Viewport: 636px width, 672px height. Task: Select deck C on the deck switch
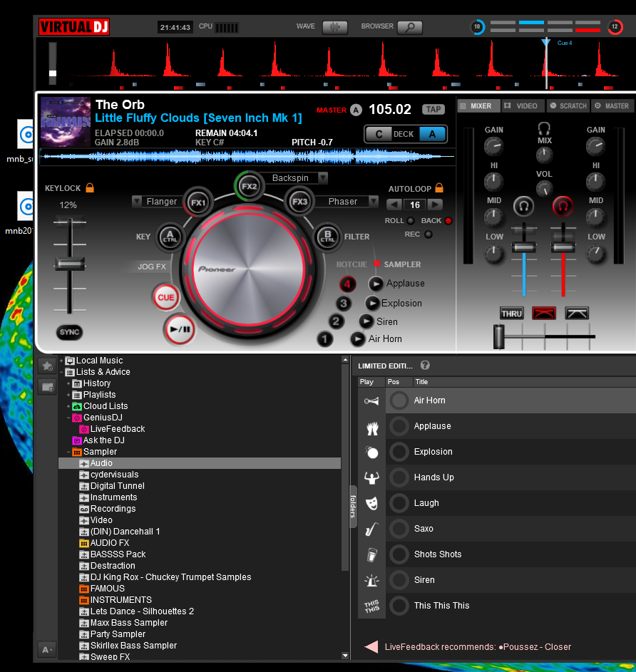(379, 134)
